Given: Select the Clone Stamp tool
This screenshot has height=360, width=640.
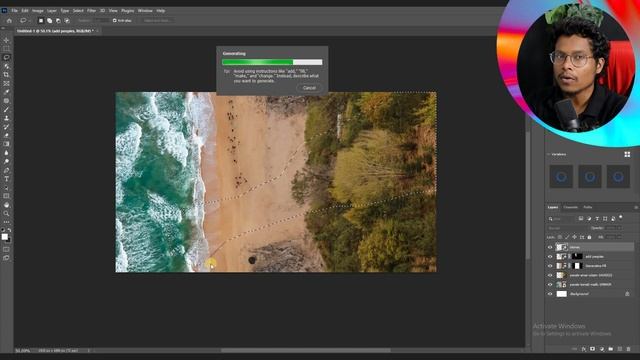Looking at the screenshot, I should tap(6, 118).
